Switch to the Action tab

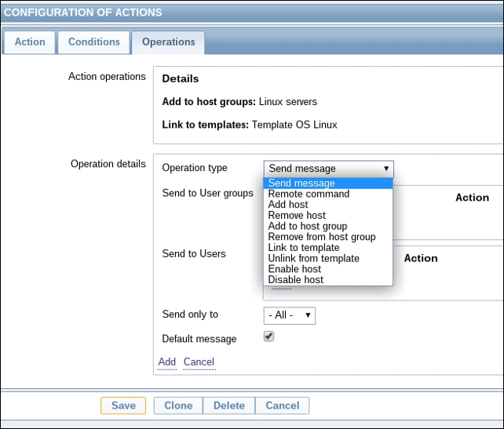coord(30,42)
